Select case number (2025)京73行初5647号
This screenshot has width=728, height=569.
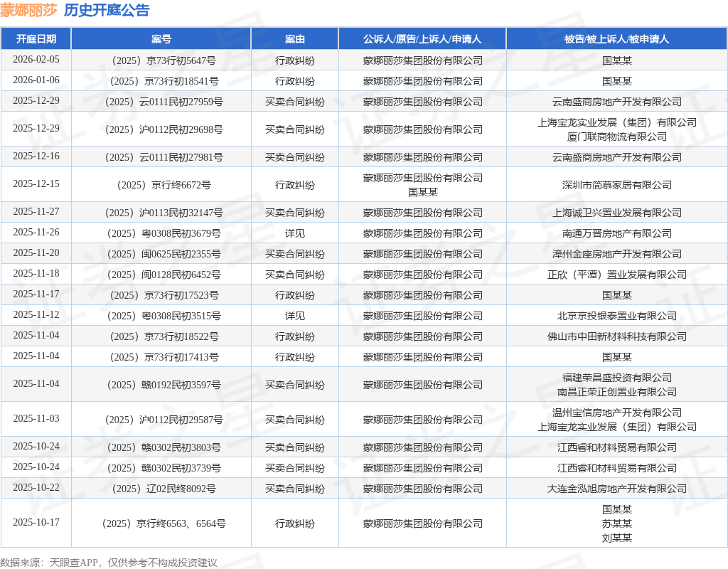[x=161, y=60]
